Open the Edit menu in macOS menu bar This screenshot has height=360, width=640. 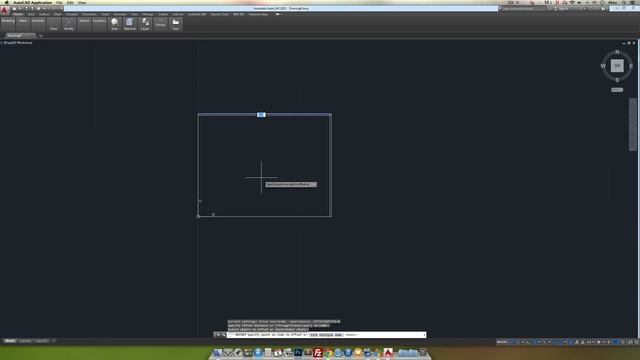coord(70,2)
